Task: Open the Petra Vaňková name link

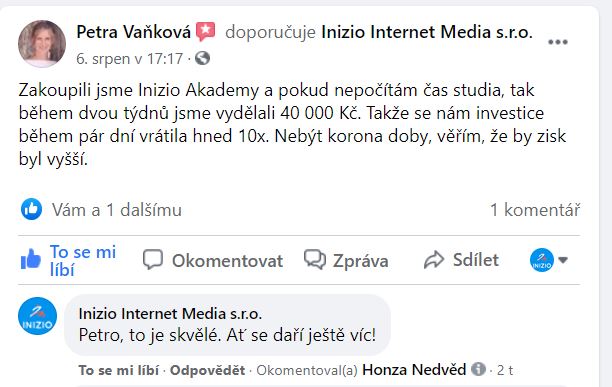Action: pos(133,32)
